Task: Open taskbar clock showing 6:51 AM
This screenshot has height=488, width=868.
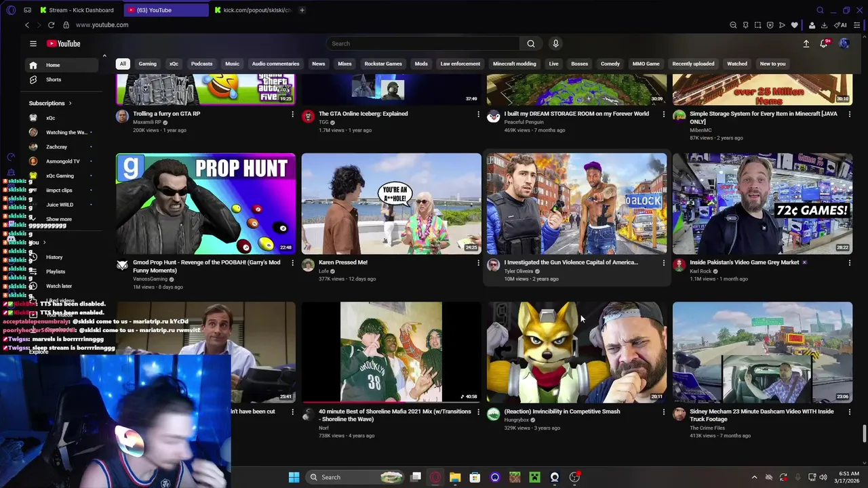Action: point(848,477)
